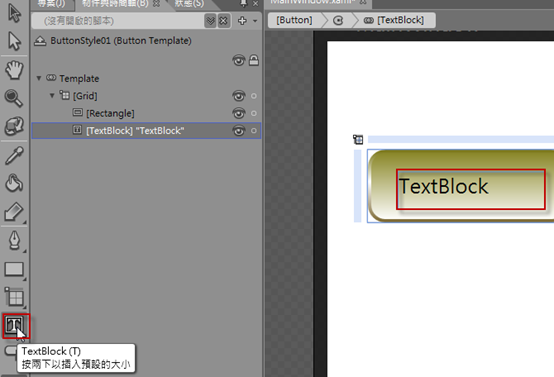Pin the objects panel with pushpin icon
The image size is (554, 377).
pyautogui.click(x=243, y=4)
